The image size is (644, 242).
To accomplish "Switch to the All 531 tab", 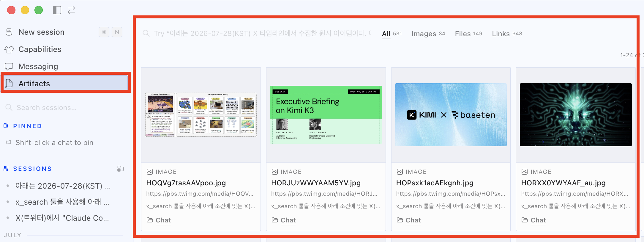I will (392, 34).
